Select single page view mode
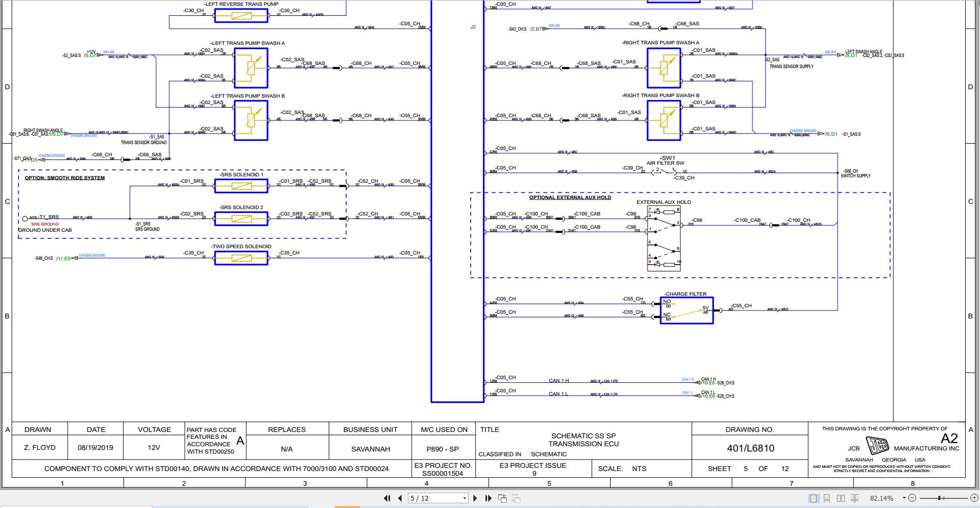This screenshot has height=508, width=980. pyautogui.click(x=813, y=498)
